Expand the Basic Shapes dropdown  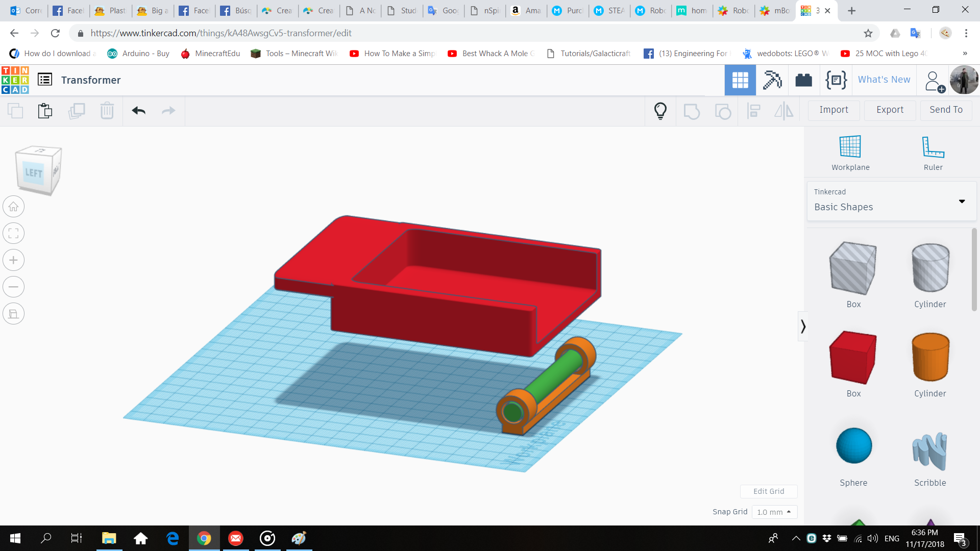pyautogui.click(x=962, y=202)
